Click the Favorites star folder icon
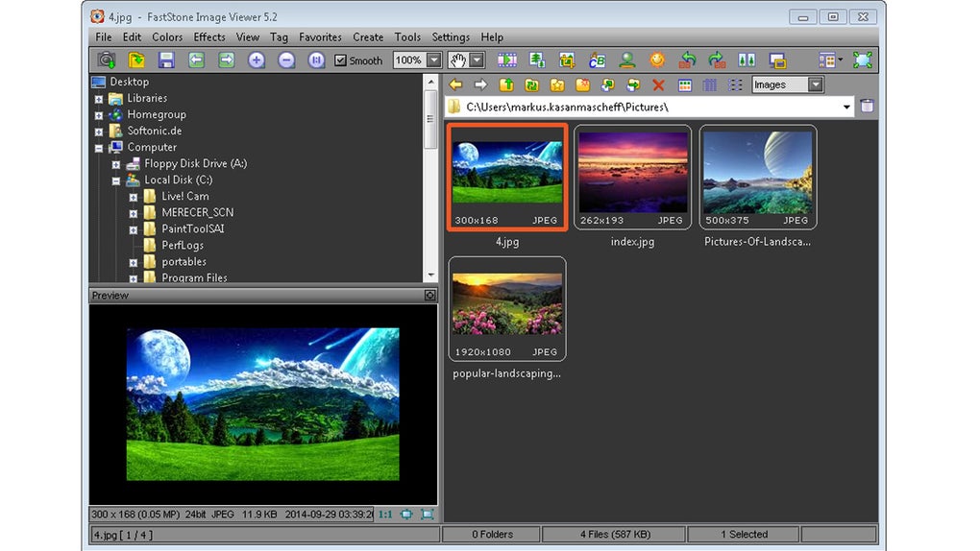The image size is (980, 551). pyautogui.click(x=557, y=84)
